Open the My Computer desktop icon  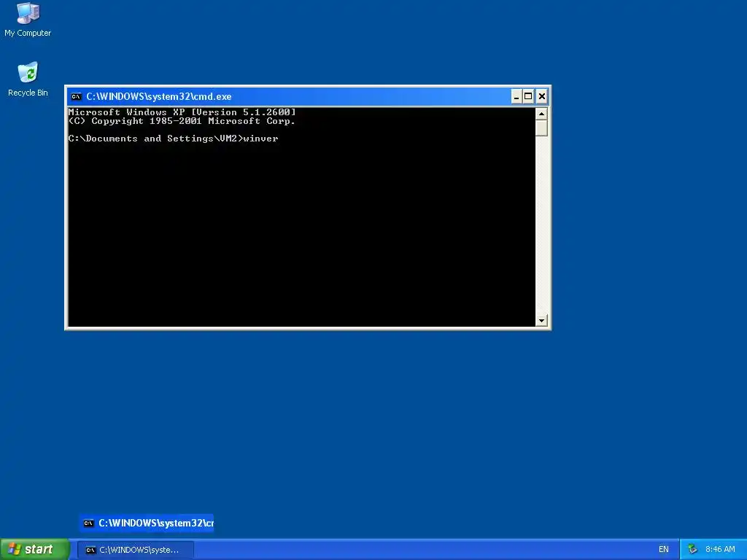(x=28, y=19)
